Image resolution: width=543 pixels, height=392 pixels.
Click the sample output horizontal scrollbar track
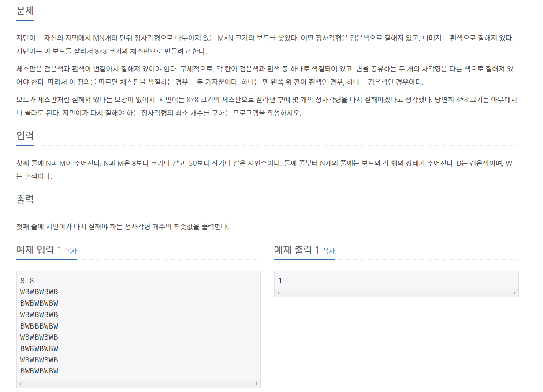pyautogui.click(x=396, y=293)
